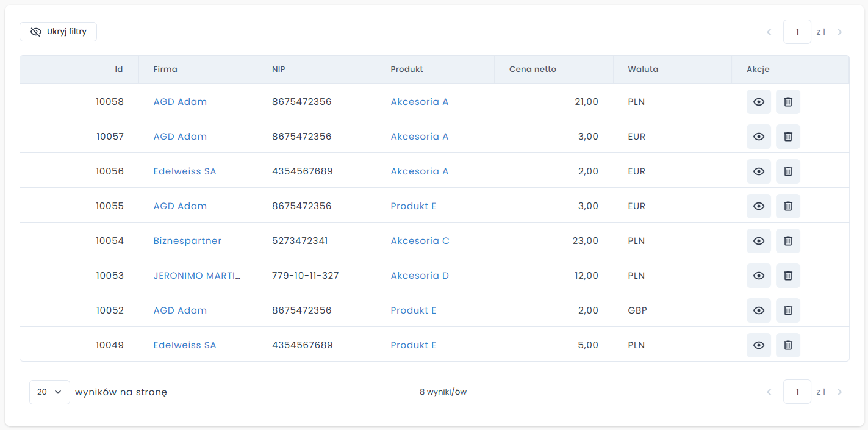Go to previous page using the bottom chevron

(769, 392)
